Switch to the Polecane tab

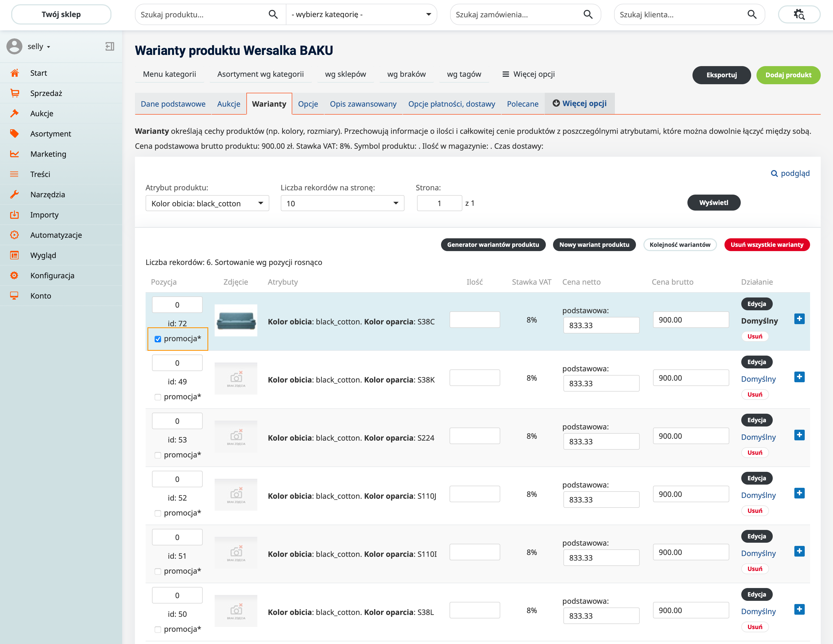tap(523, 104)
